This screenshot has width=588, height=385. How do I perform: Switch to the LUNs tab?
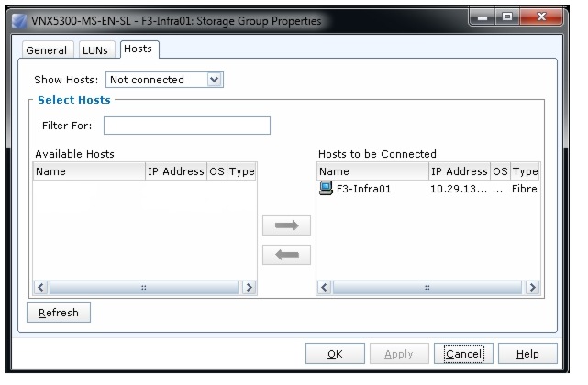(x=95, y=50)
